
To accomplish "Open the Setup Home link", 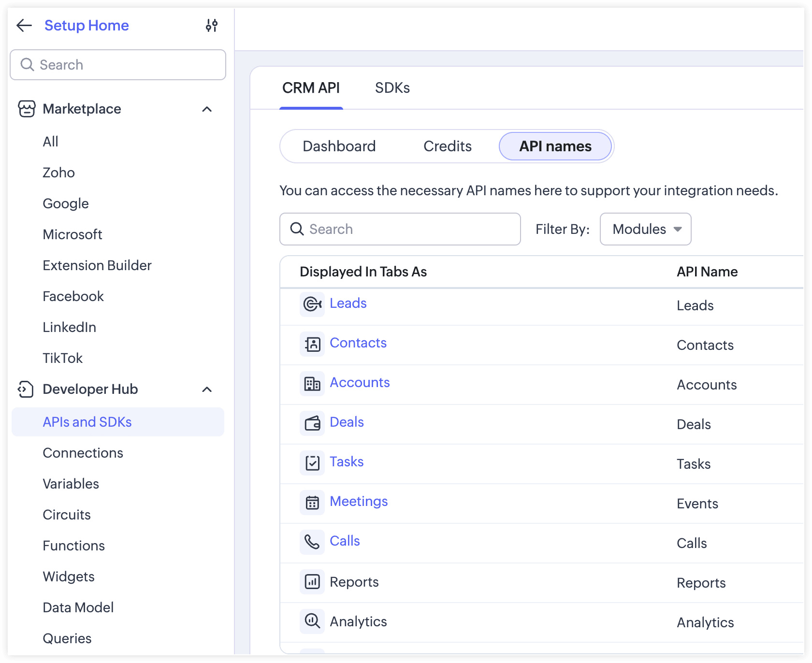I will click(x=87, y=26).
